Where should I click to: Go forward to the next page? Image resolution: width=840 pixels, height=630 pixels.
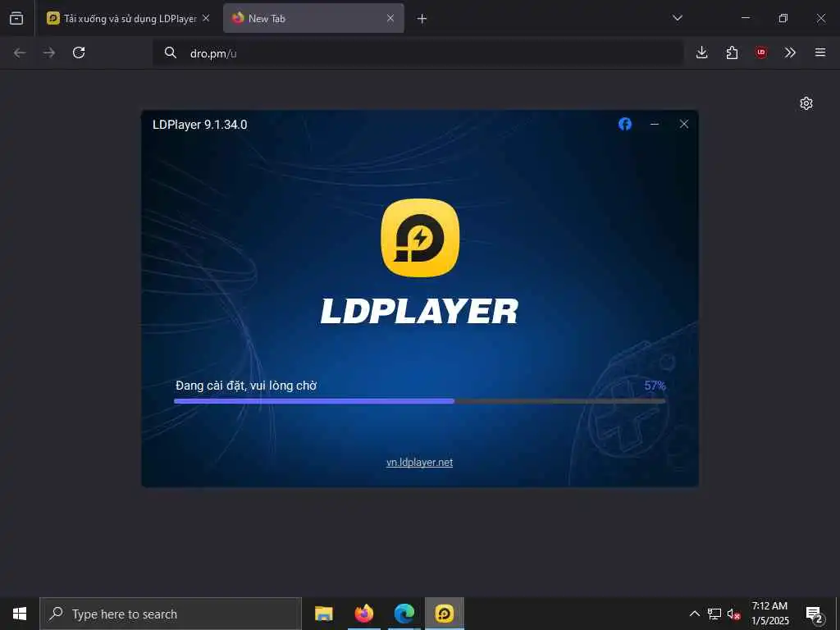pos(48,52)
